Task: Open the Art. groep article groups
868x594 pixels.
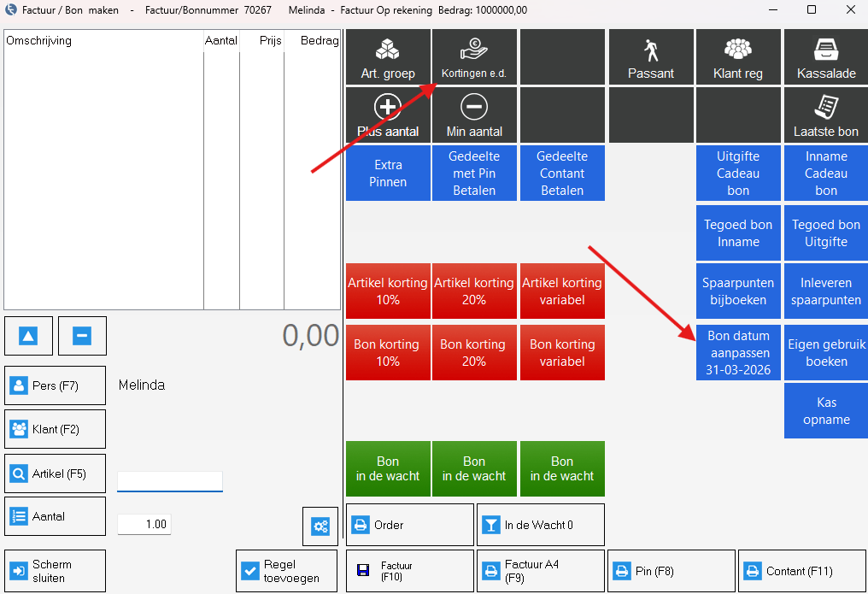Action: coord(388,57)
